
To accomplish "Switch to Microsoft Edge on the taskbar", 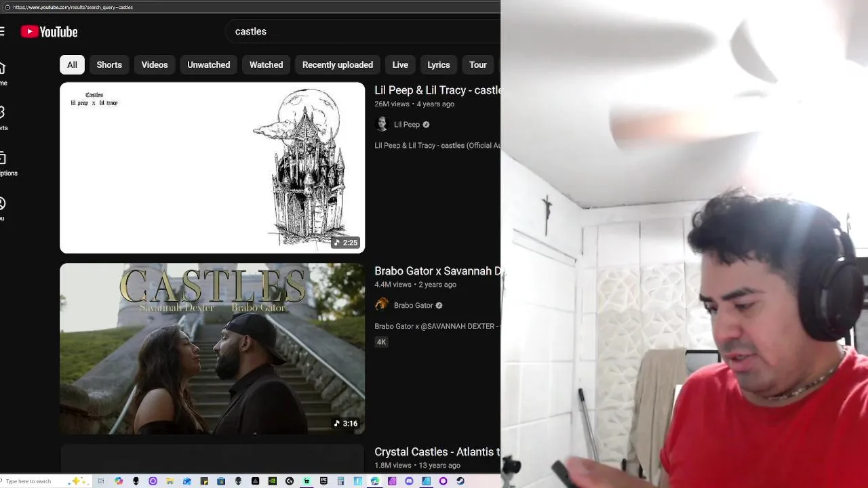I will click(375, 481).
